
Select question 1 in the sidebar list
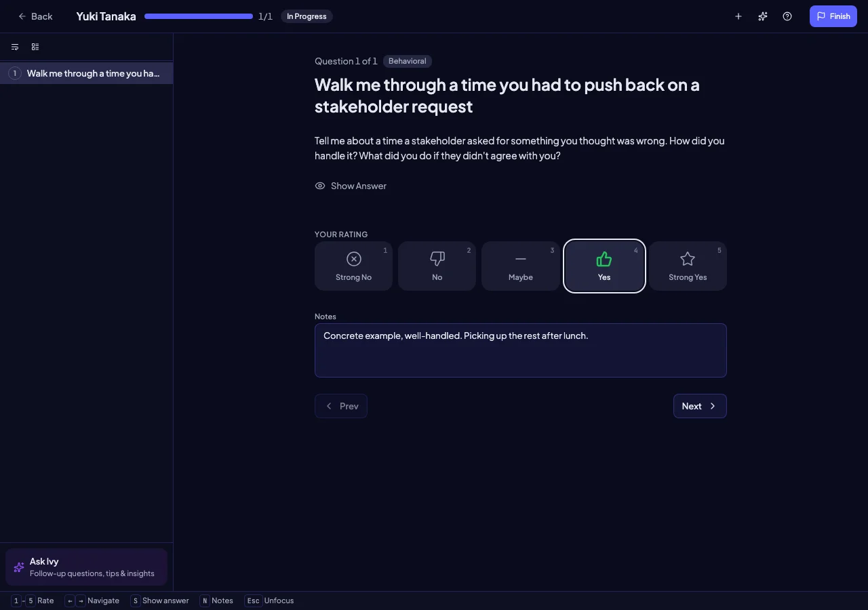point(87,73)
